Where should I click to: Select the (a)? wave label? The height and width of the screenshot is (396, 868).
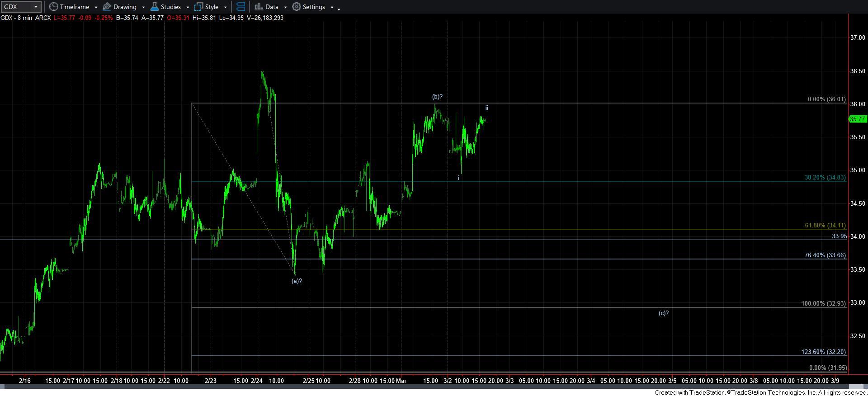click(x=297, y=281)
